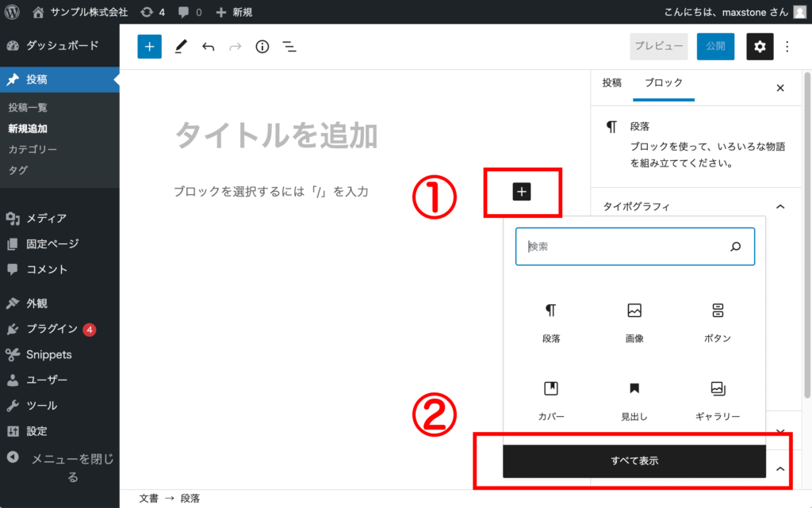Click the up chevron beside すべて表示

click(x=780, y=468)
